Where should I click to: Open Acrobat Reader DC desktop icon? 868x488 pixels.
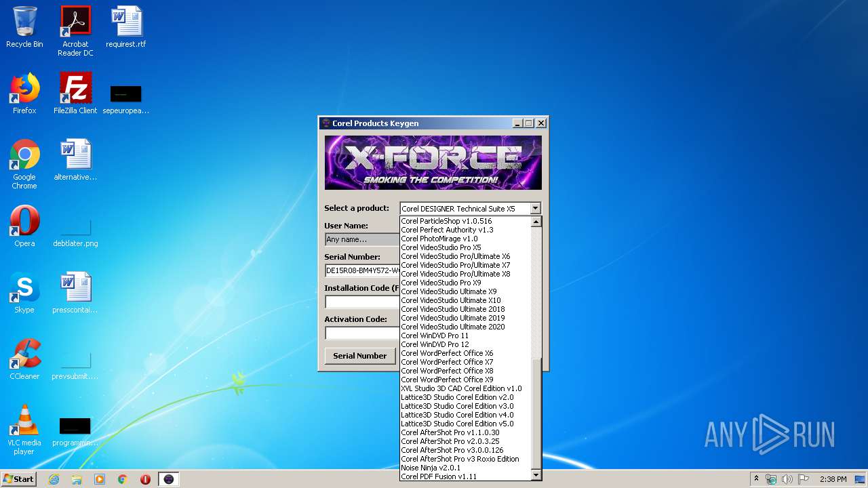pos(75,31)
